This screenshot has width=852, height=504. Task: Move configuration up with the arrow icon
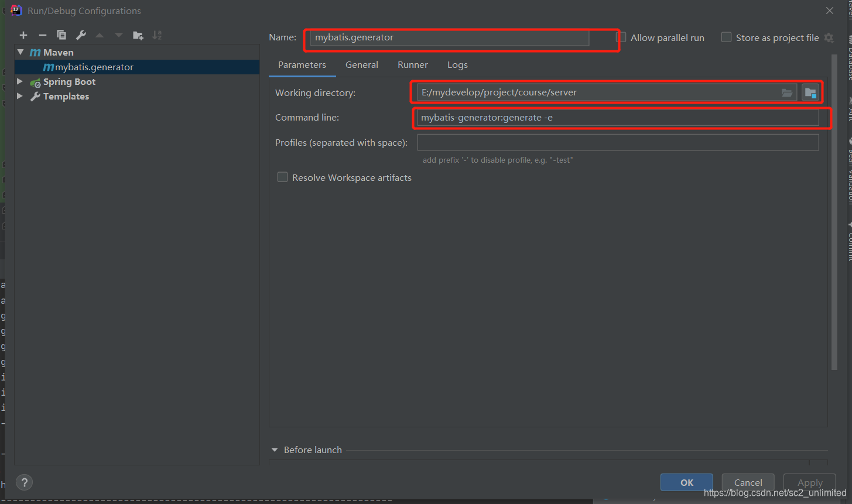[100, 35]
